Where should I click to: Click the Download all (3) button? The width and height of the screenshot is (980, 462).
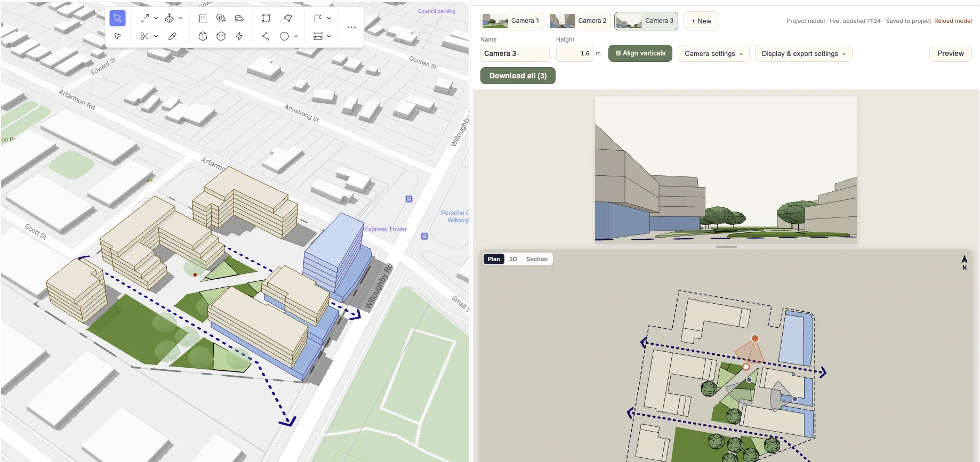pos(518,76)
